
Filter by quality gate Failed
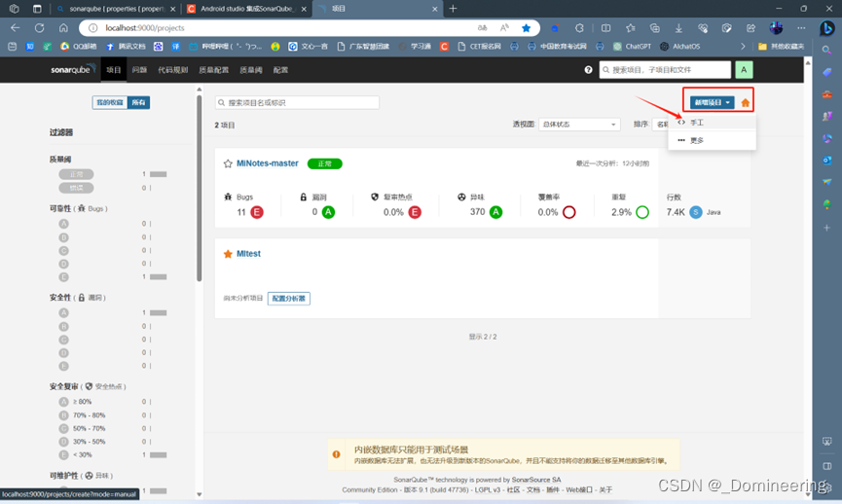point(76,188)
